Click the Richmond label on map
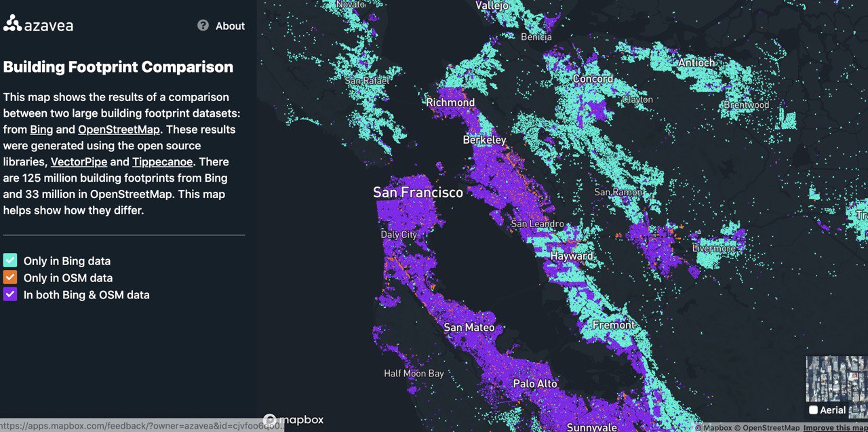 pyautogui.click(x=450, y=102)
